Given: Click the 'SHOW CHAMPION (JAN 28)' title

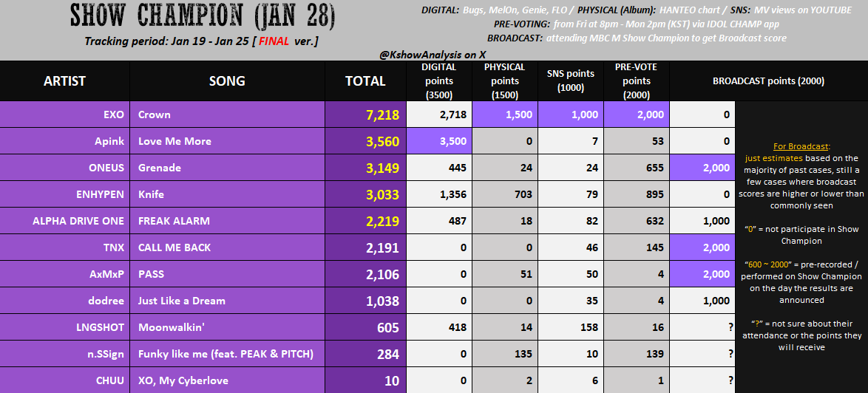Looking at the screenshot, I should 202,17.
